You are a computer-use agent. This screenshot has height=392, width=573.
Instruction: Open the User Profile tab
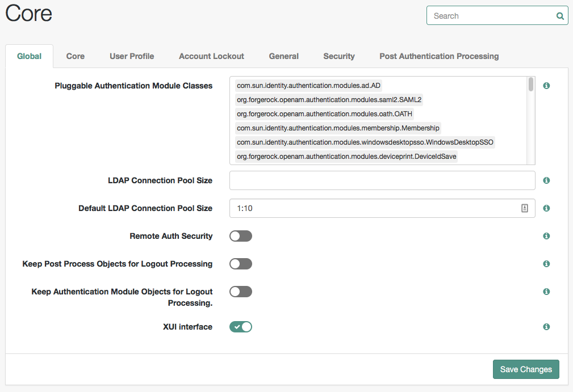[x=132, y=56]
